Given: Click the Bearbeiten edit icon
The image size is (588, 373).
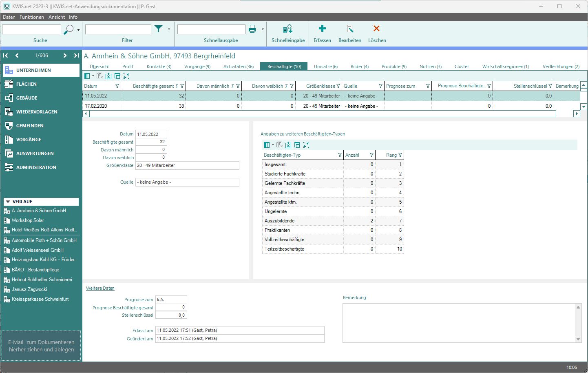Looking at the screenshot, I should click(x=350, y=29).
